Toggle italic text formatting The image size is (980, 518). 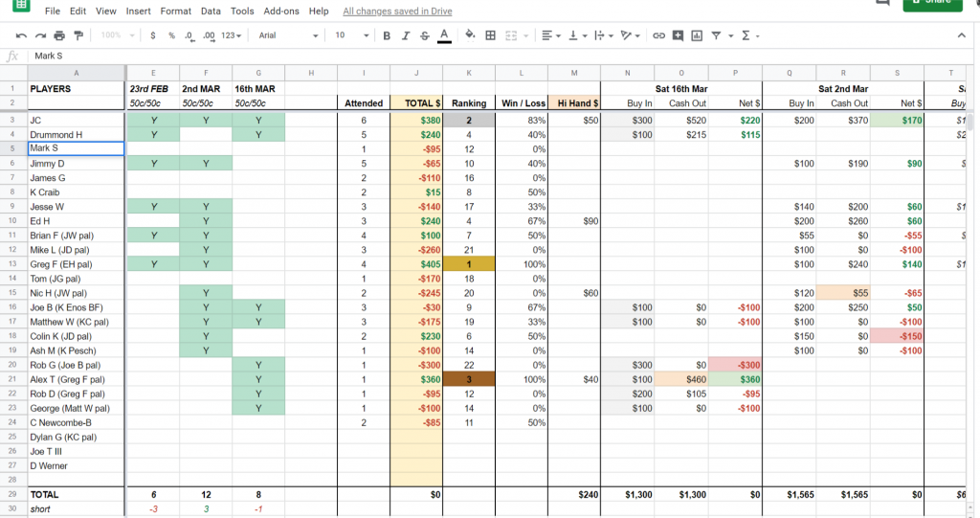tap(406, 35)
